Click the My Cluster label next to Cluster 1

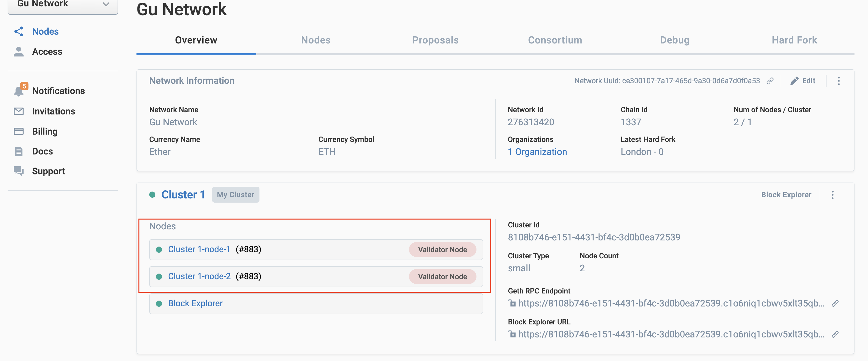(235, 194)
